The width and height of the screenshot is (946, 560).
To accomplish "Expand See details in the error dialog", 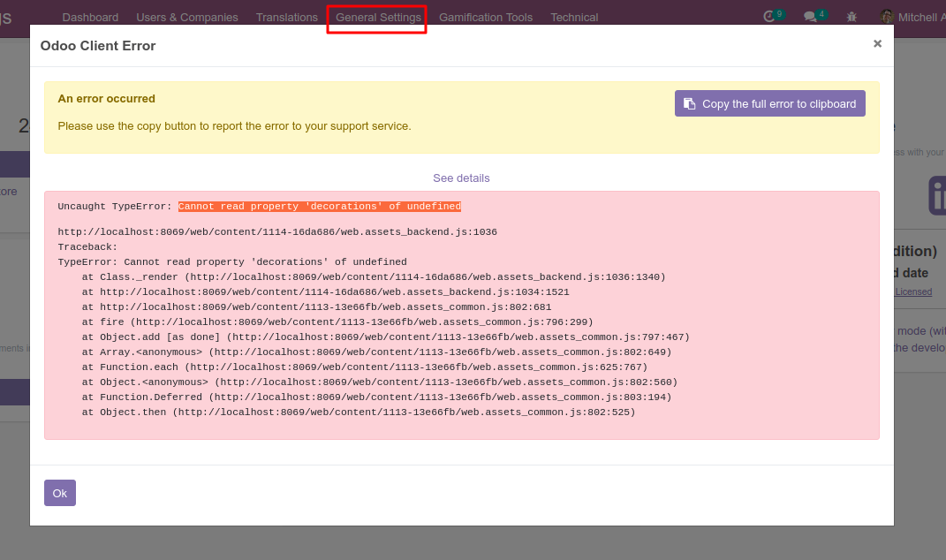I will pos(462,178).
